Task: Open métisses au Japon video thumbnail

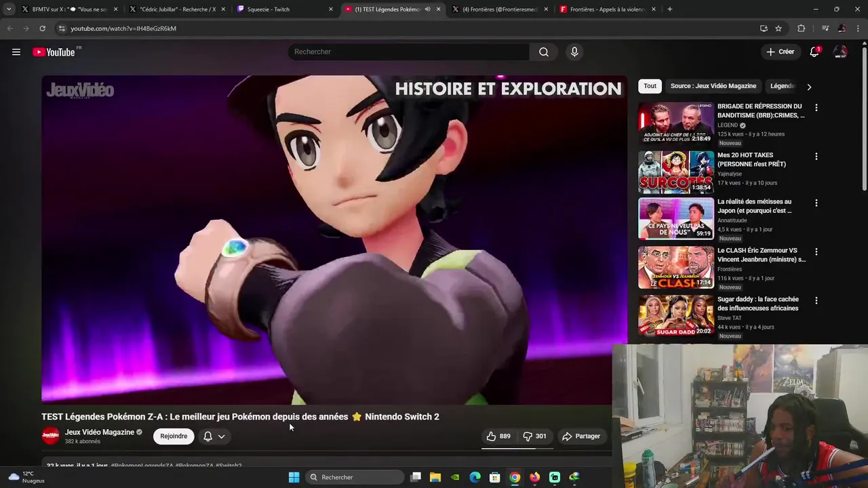Action: coord(676,218)
